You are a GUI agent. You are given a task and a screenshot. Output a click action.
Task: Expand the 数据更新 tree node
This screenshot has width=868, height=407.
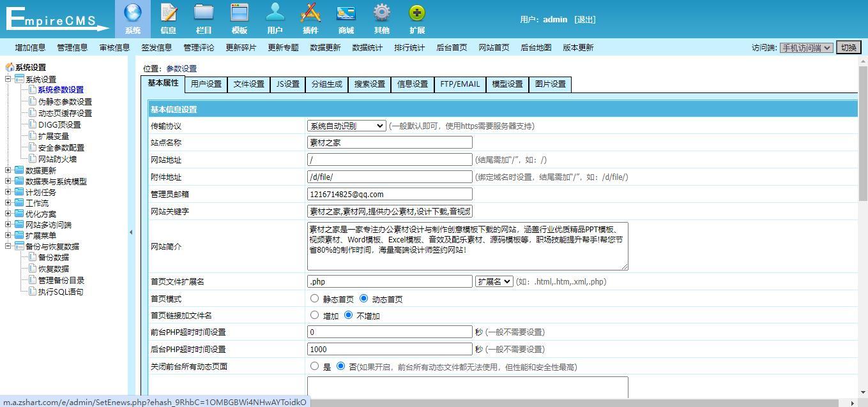click(x=8, y=170)
